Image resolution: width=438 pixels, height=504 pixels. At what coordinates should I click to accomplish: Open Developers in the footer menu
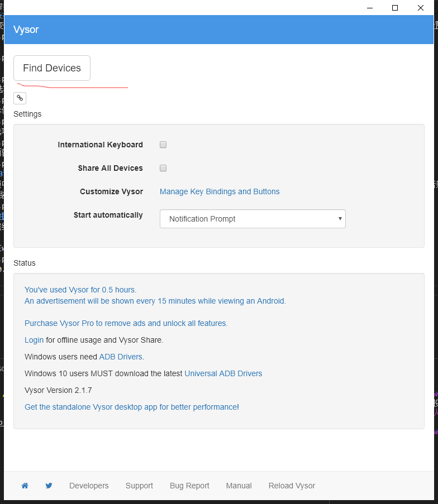[x=89, y=486]
